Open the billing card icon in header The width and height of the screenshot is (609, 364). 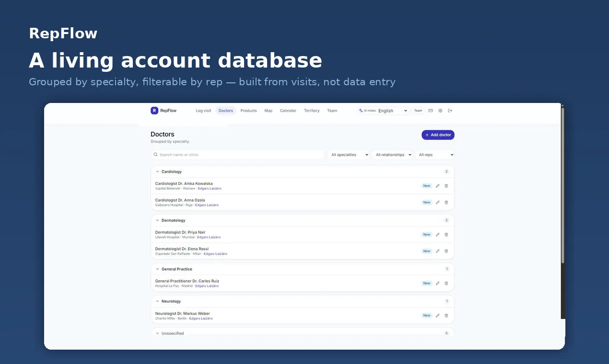431,111
